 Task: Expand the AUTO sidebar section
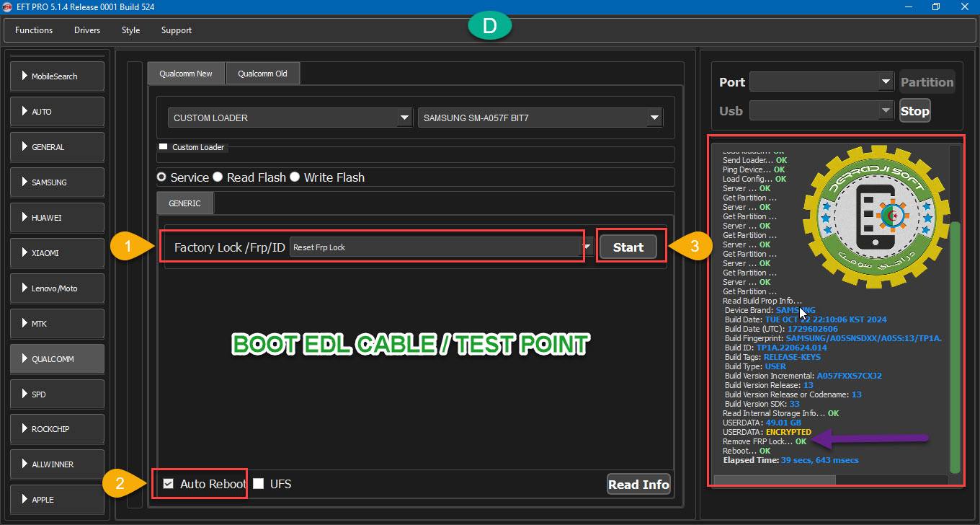tap(57, 112)
